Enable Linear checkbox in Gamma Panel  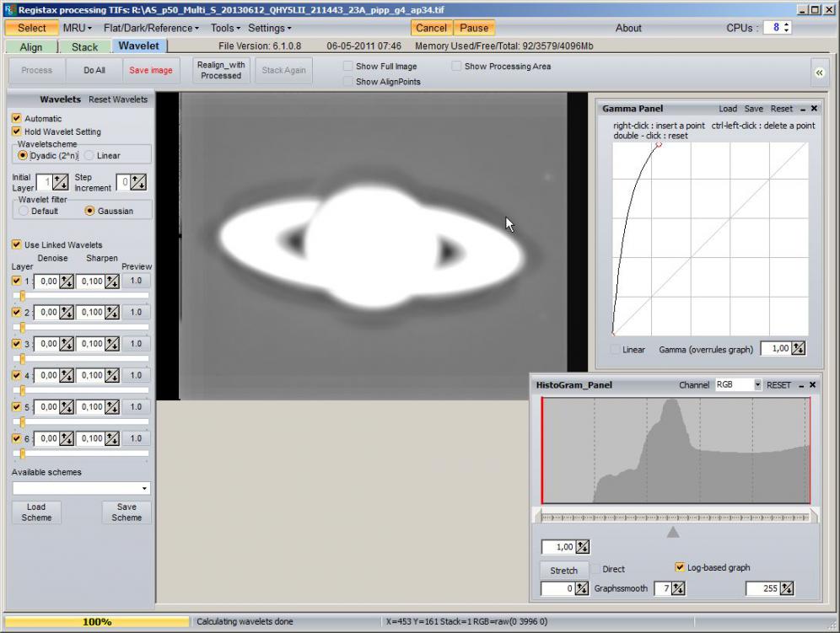[x=615, y=349]
